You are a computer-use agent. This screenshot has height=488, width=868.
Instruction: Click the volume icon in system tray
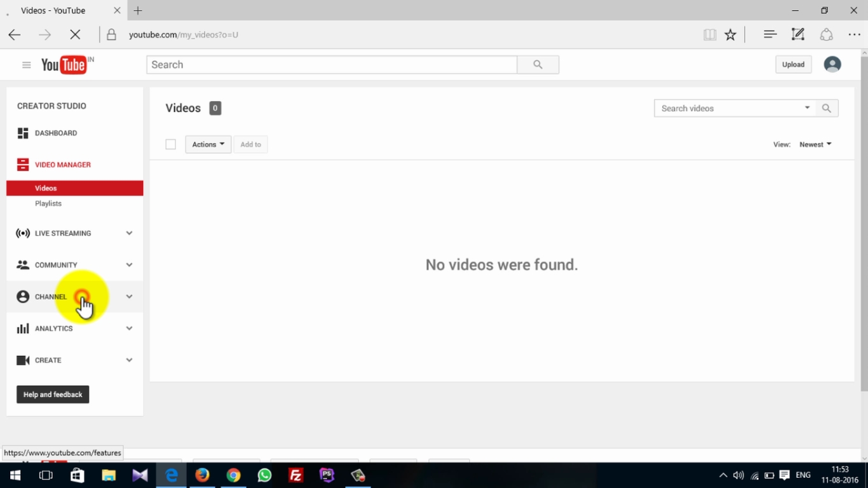(x=738, y=475)
